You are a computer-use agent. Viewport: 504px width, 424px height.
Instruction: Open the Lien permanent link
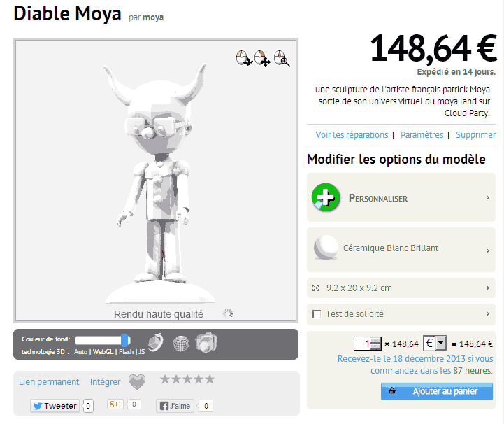[49, 382]
